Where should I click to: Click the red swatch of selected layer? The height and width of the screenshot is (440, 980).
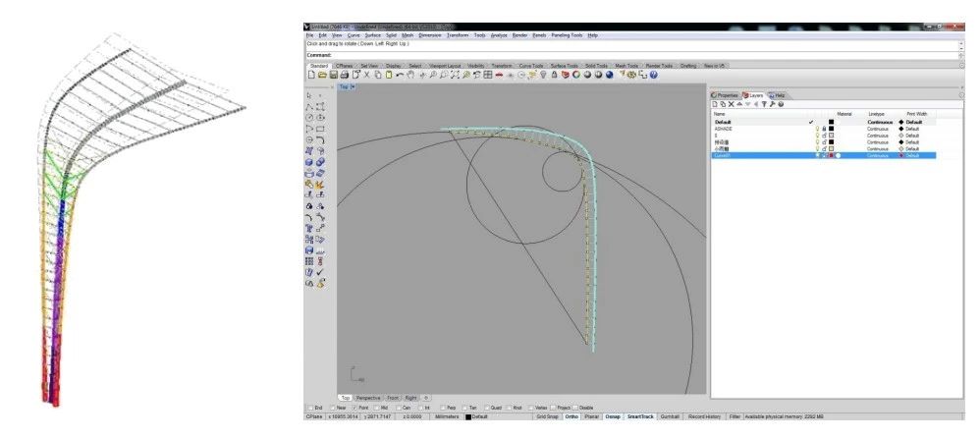(x=832, y=155)
